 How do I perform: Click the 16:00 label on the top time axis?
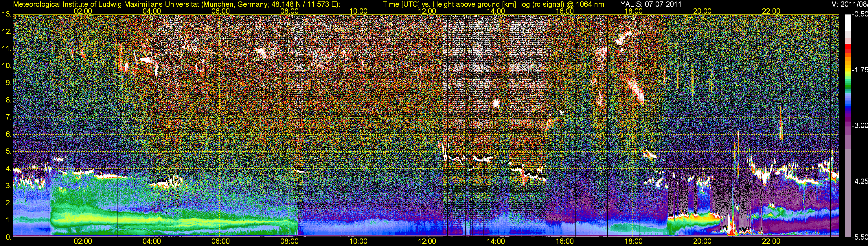(565, 11)
